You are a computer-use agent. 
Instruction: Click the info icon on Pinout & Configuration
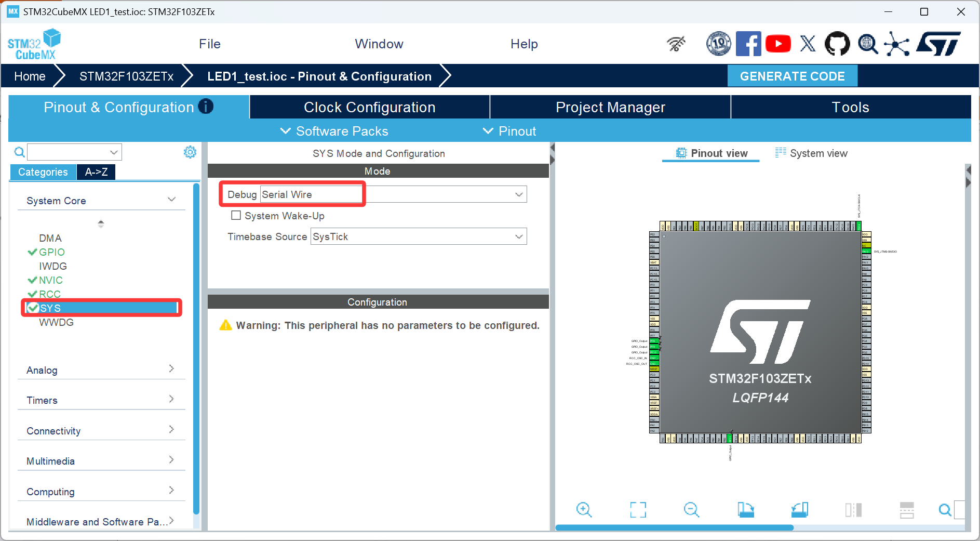pyautogui.click(x=206, y=107)
